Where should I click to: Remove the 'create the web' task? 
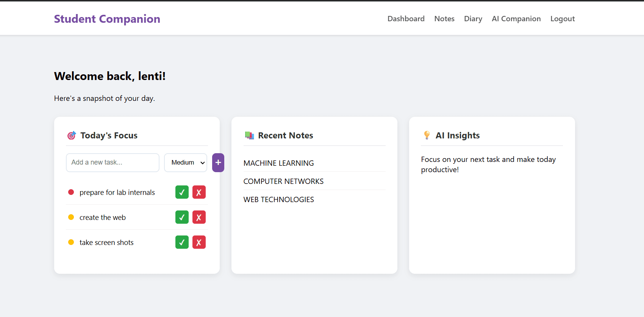[x=199, y=217]
